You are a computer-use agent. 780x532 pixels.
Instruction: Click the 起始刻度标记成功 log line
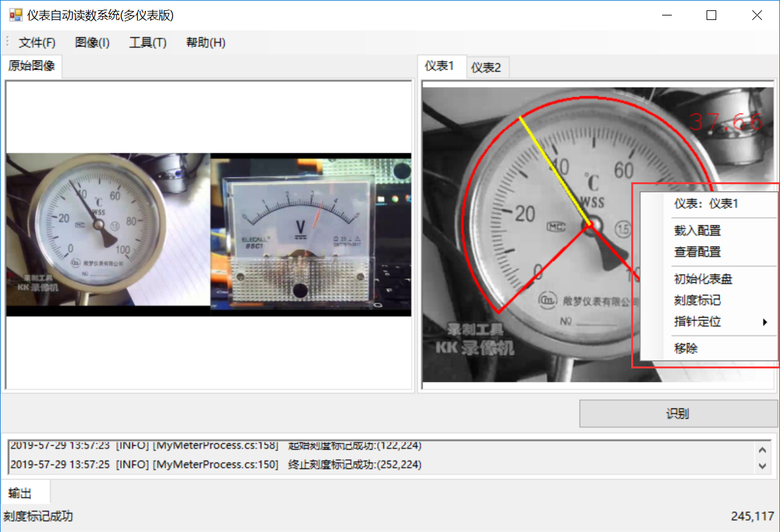coord(216,446)
